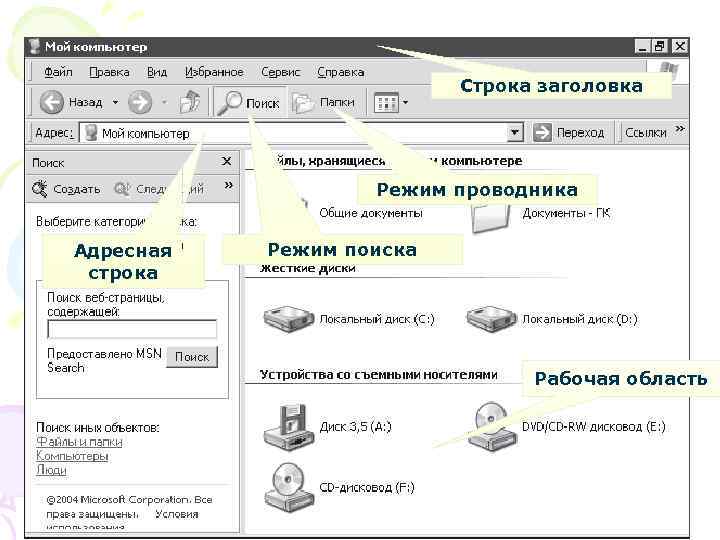
Task: Click the Views grid icon
Action: (386, 103)
